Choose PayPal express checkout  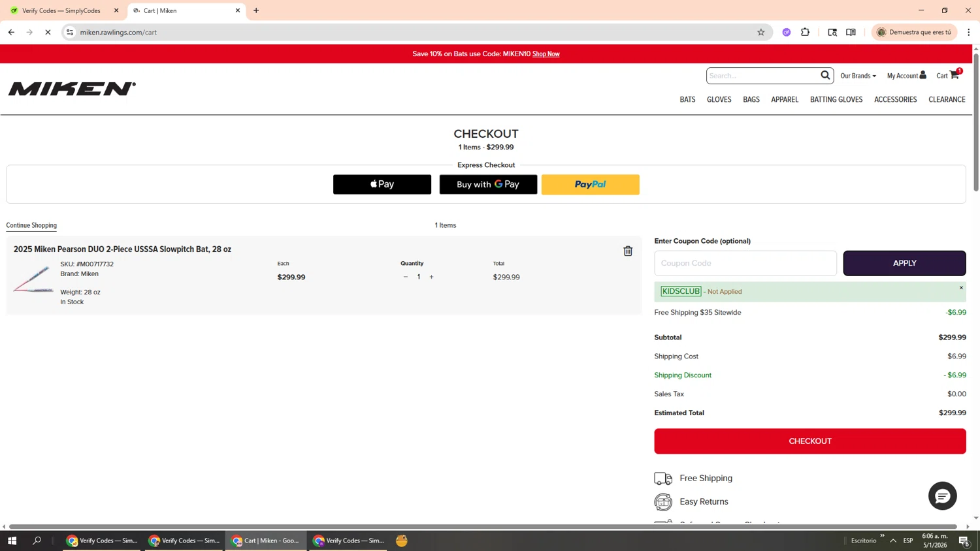(x=590, y=184)
